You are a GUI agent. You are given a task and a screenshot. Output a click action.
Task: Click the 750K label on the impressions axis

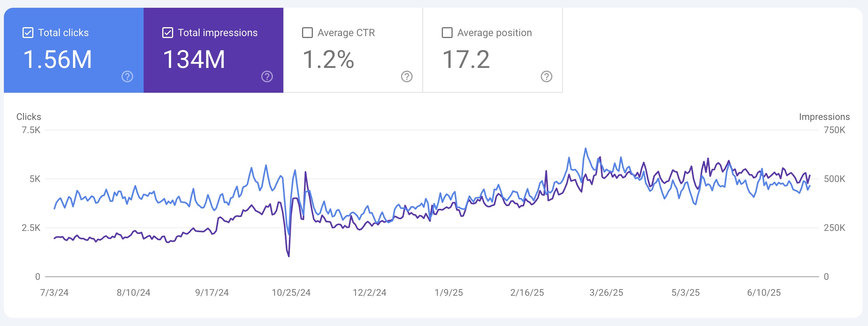(x=834, y=130)
